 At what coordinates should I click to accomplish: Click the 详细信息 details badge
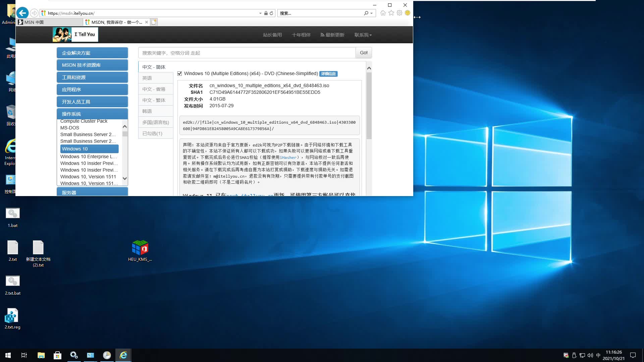point(328,74)
